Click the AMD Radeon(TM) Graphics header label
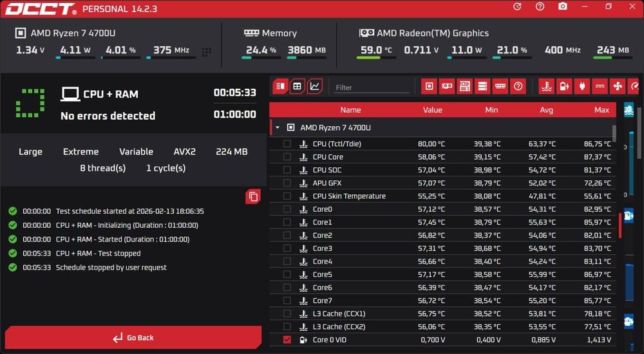Image resolution: width=644 pixels, height=354 pixels. pos(433,33)
